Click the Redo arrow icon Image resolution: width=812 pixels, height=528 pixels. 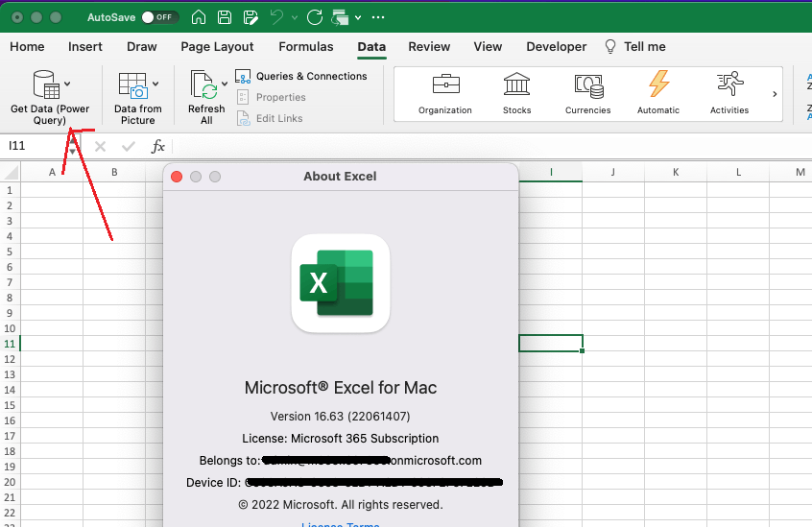(314, 17)
